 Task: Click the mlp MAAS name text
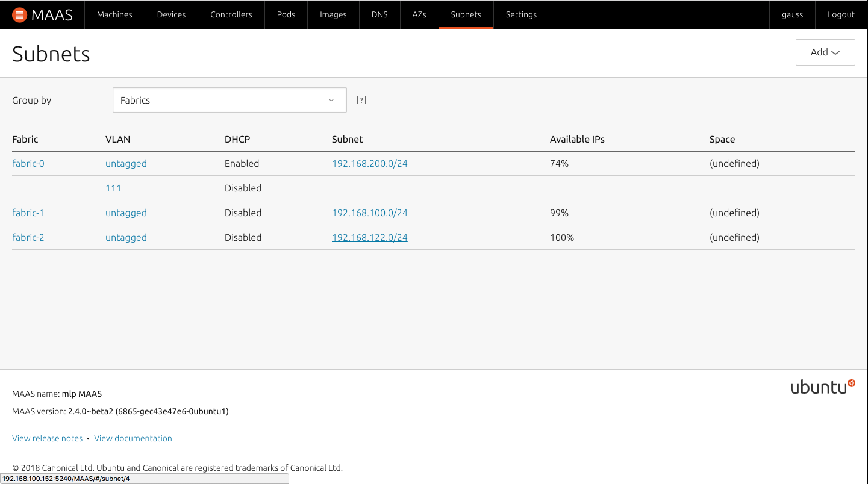[82, 394]
